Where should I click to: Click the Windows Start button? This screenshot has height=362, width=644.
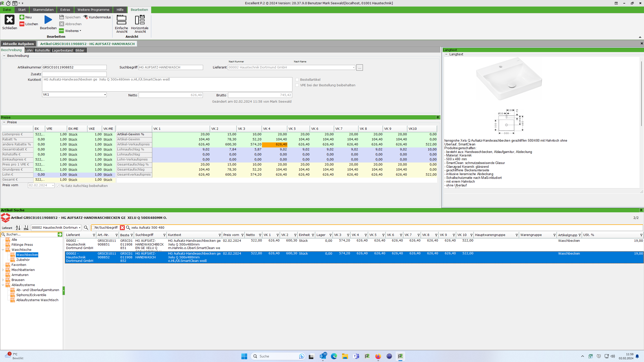[244, 356]
